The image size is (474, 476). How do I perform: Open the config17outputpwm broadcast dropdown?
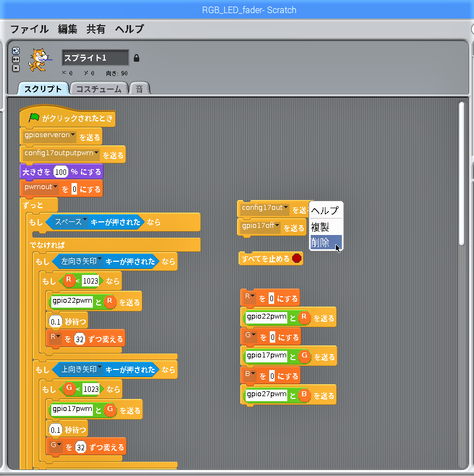pyautogui.click(x=96, y=152)
